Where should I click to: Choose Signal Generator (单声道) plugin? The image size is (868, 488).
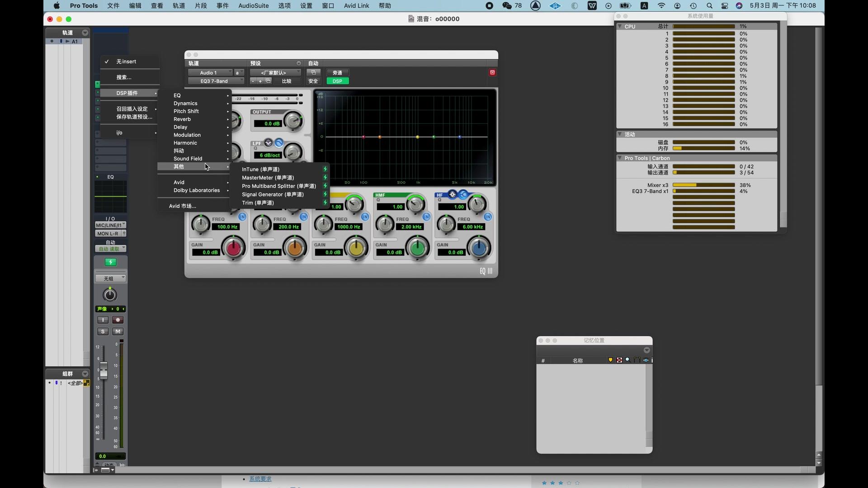tap(279, 194)
